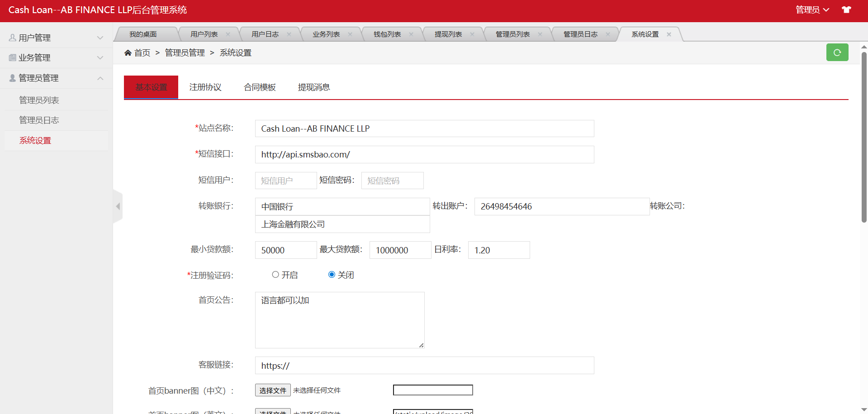Expand the 业务管理 sidebar menu

(56, 58)
